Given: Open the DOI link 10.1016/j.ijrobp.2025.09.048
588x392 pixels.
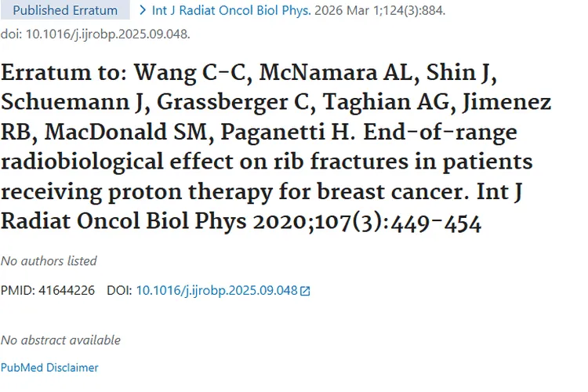Looking at the screenshot, I should click(216, 290).
